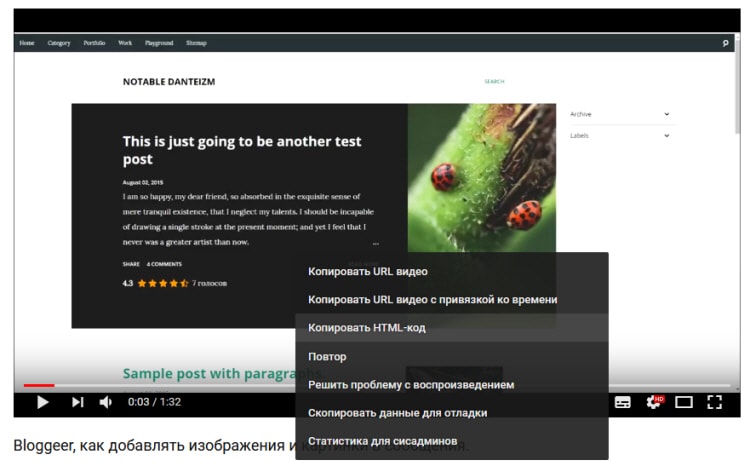Click the green SEARCH link

coord(494,82)
